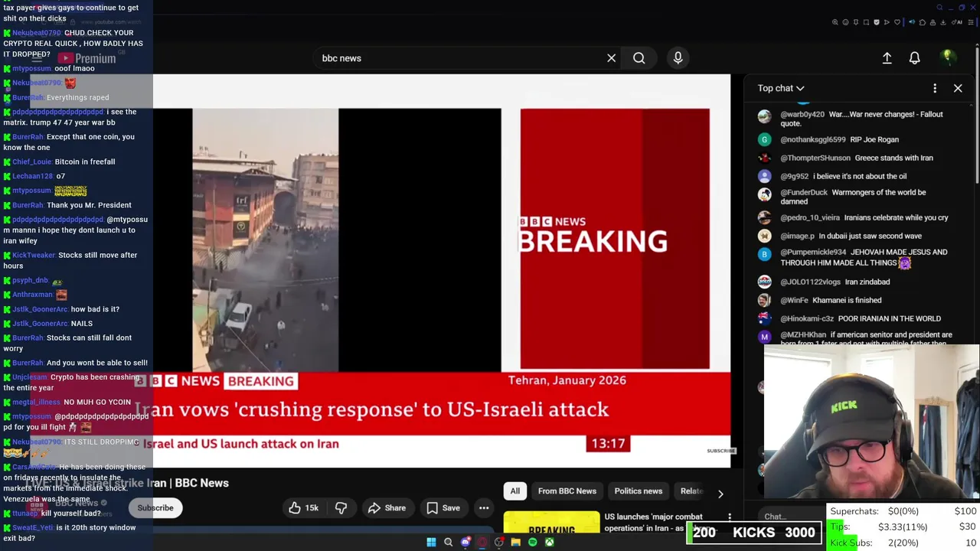Click in the YouTube search input field
Screen dimensions: 980x551
[x=459, y=58]
